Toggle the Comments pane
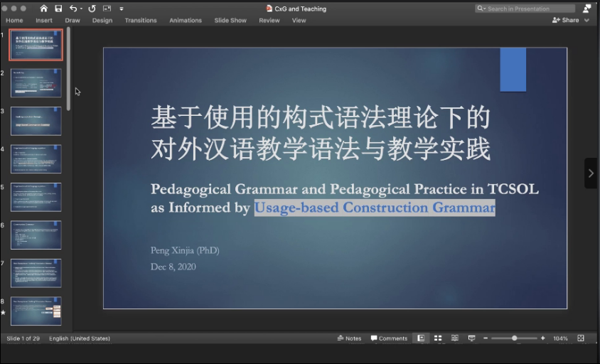This screenshot has height=364, width=600. click(389, 338)
